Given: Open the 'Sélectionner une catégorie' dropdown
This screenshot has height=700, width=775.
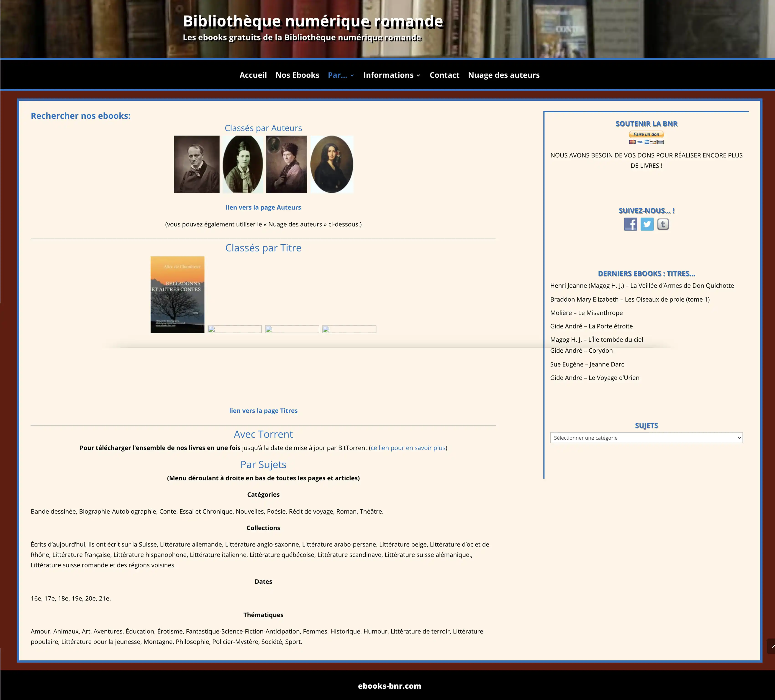Looking at the screenshot, I should click(646, 438).
